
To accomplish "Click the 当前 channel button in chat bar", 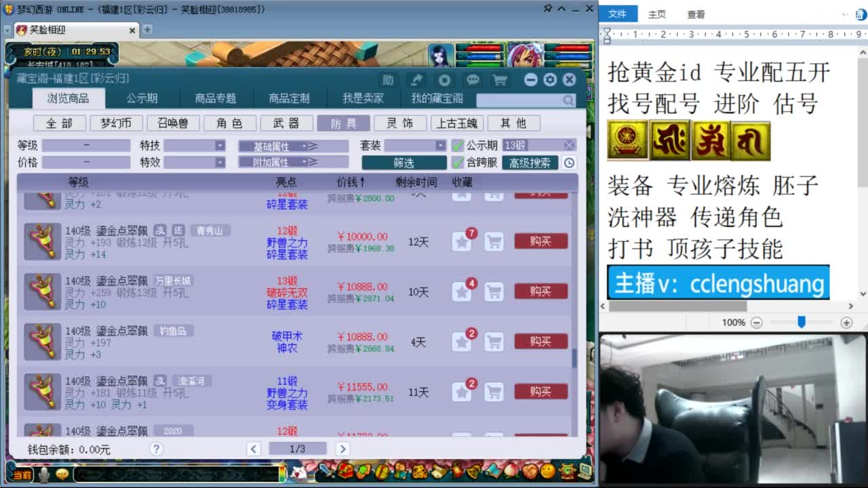I will coord(21,474).
